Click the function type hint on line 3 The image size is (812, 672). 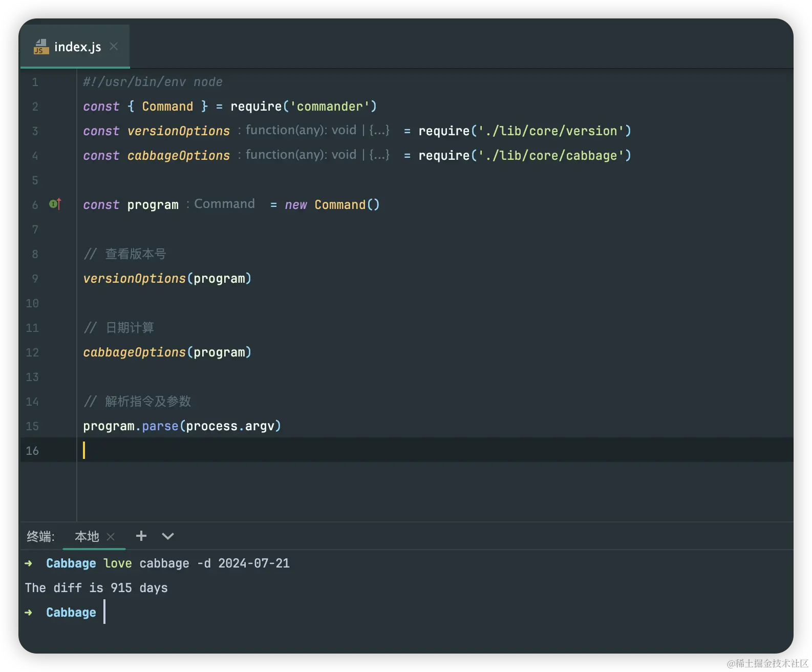tap(314, 130)
